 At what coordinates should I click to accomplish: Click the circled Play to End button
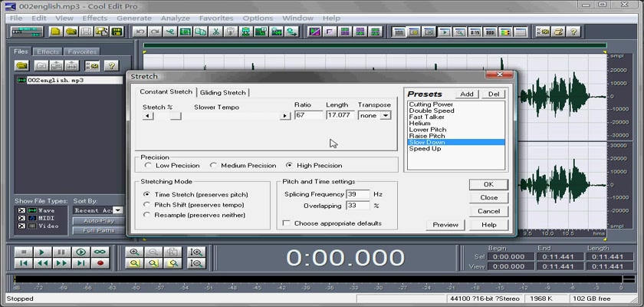(80, 252)
